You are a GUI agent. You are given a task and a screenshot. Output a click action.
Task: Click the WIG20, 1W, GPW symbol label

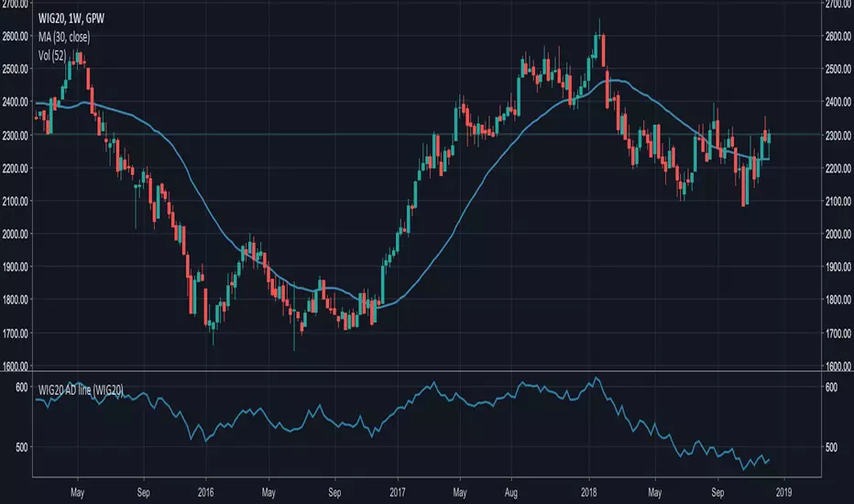pos(71,18)
